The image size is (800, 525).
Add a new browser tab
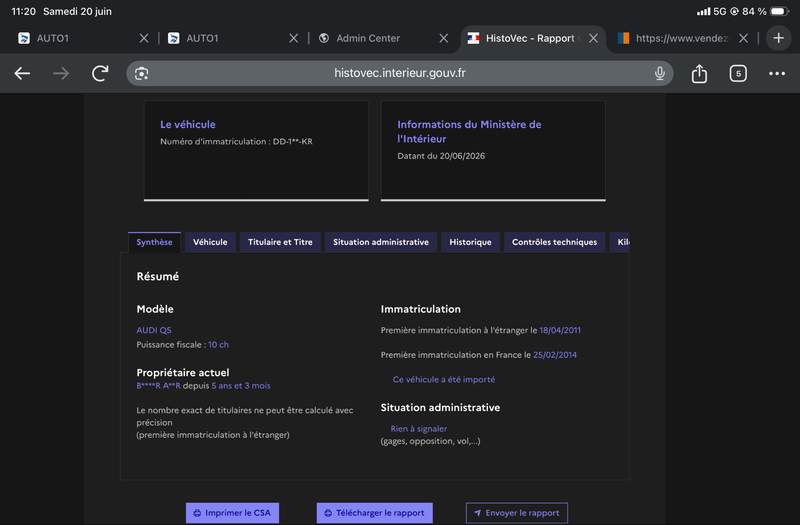pyautogui.click(x=779, y=38)
